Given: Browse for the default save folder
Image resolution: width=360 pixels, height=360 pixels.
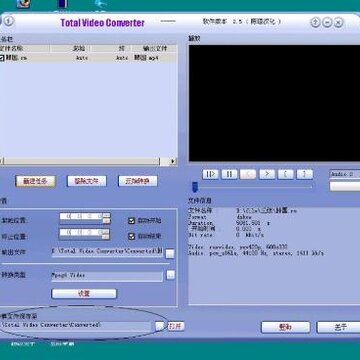Looking at the screenshot, I should pos(160,326).
